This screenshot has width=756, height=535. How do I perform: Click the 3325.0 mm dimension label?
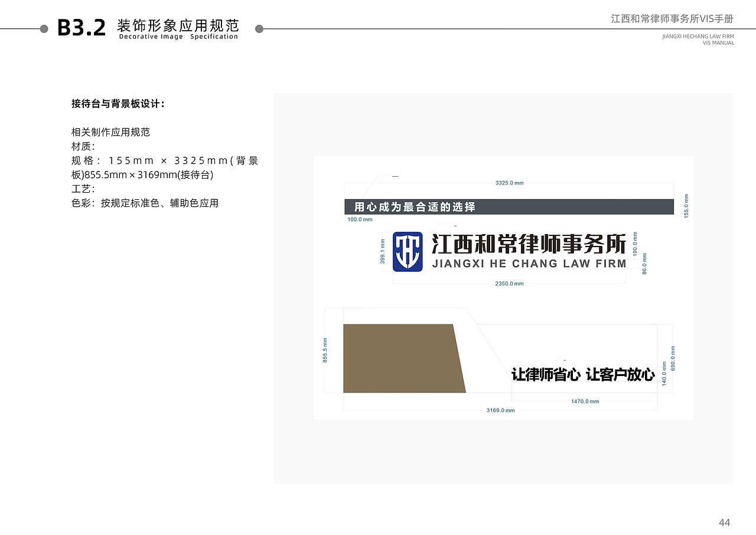(x=509, y=183)
